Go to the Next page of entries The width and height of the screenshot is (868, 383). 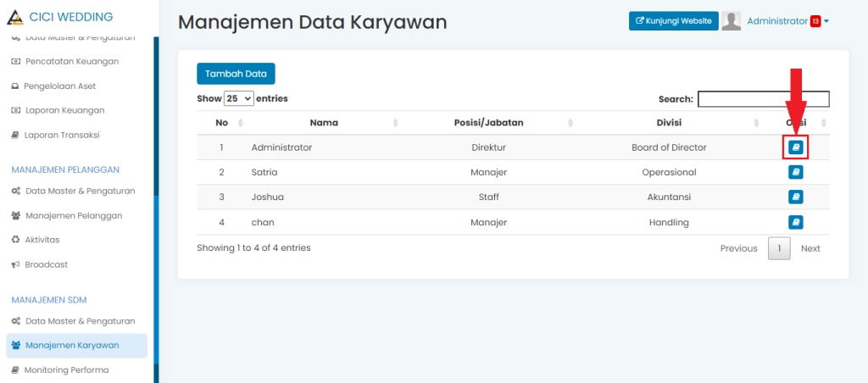coord(810,248)
